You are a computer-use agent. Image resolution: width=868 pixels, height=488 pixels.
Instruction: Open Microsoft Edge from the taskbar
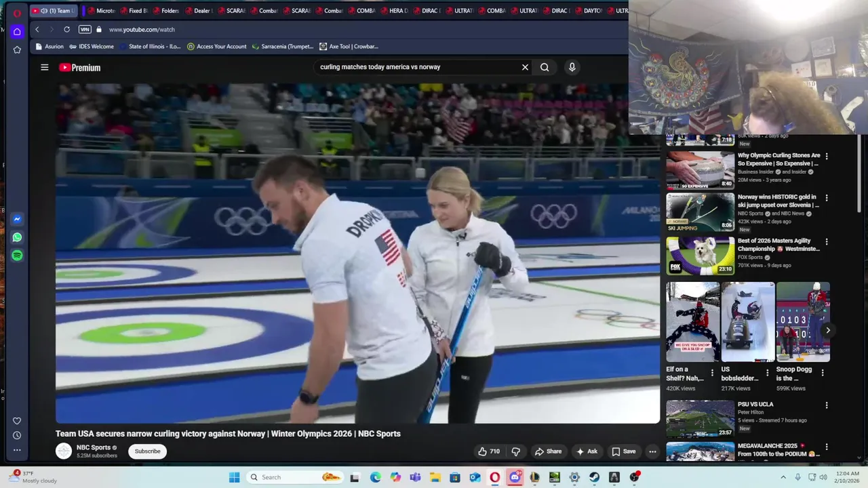tap(375, 477)
